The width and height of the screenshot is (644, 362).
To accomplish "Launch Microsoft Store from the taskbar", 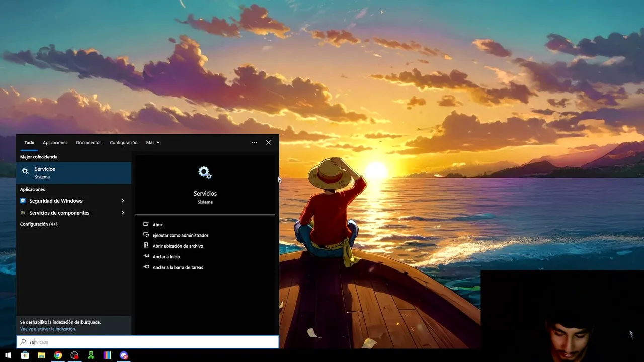I will click(25, 355).
